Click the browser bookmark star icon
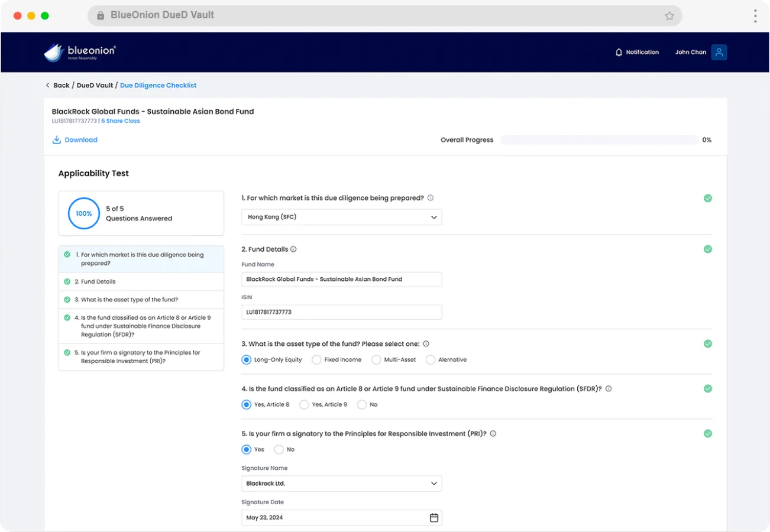Viewport: 770px width, 532px height. (x=669, y=15)
